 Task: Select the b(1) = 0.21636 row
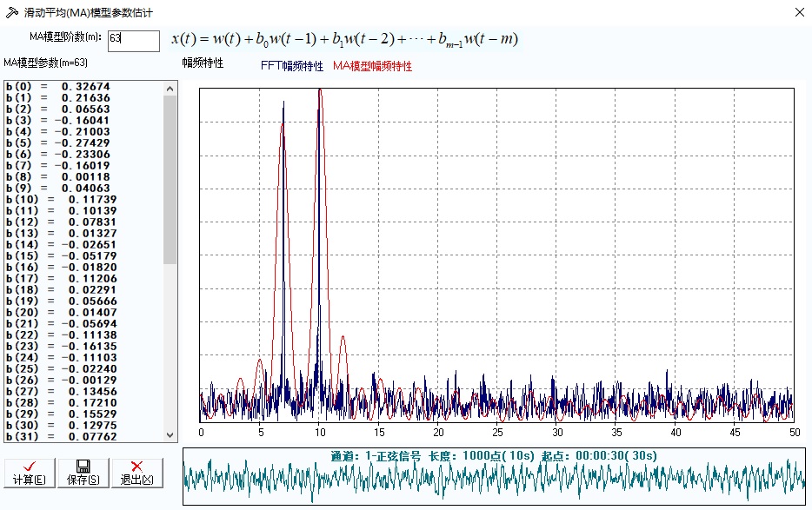(x=83, y=98)
